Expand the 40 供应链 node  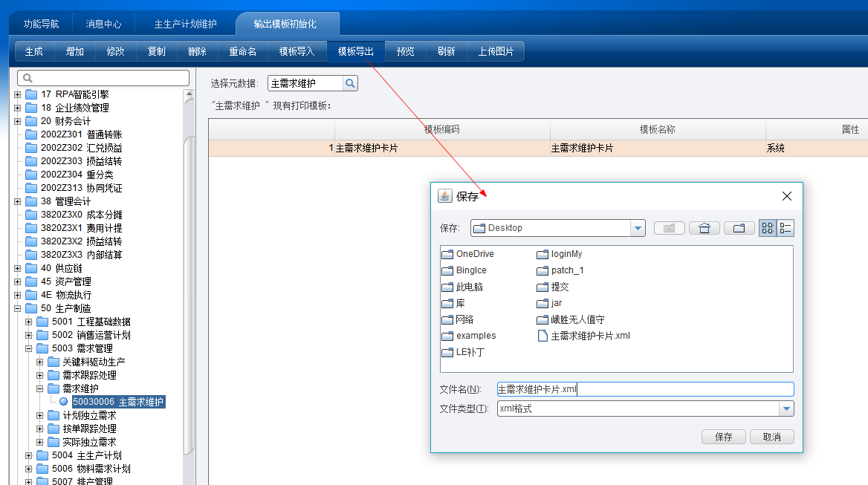pos(18,269)
